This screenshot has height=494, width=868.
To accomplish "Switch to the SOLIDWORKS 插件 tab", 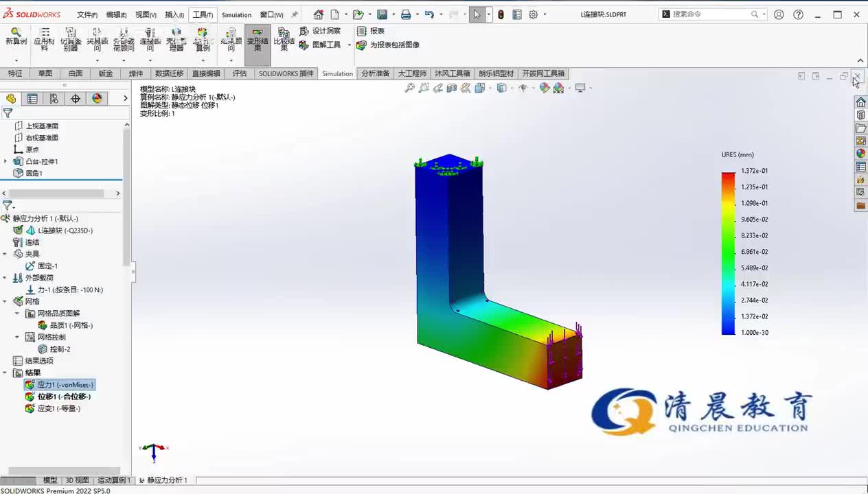I will [286, 73].
